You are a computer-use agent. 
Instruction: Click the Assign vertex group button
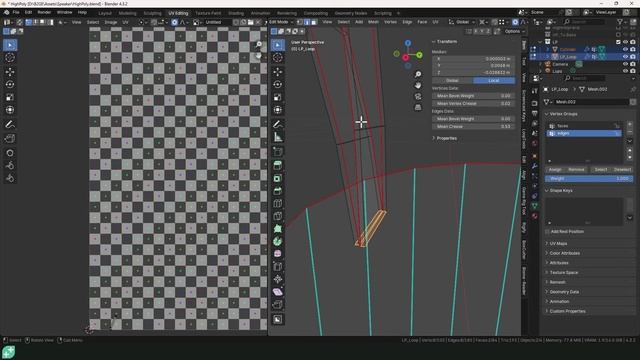(555, 169)
